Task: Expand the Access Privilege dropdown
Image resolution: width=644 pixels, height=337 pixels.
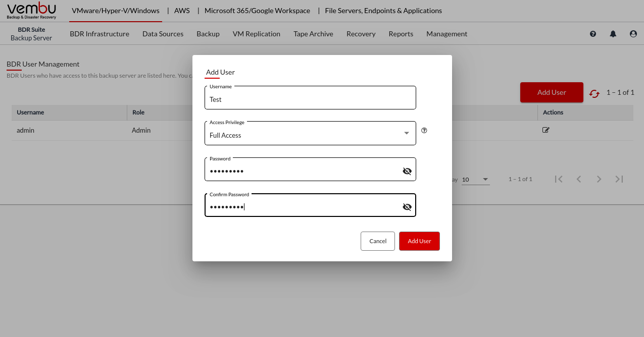Action: tap(407, 133)
